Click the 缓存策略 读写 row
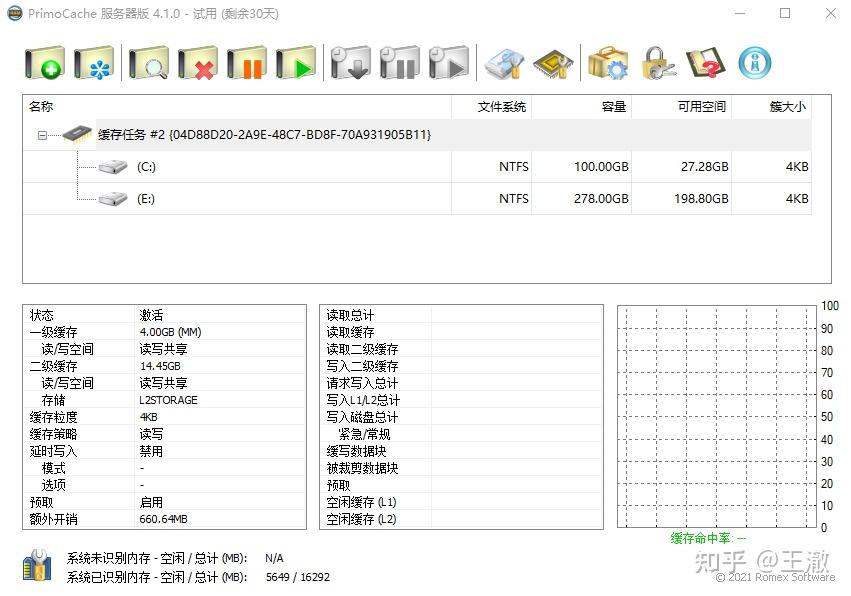Image resolution: width=851 pixels, height=596 pixels. click(x=164, y=434)
